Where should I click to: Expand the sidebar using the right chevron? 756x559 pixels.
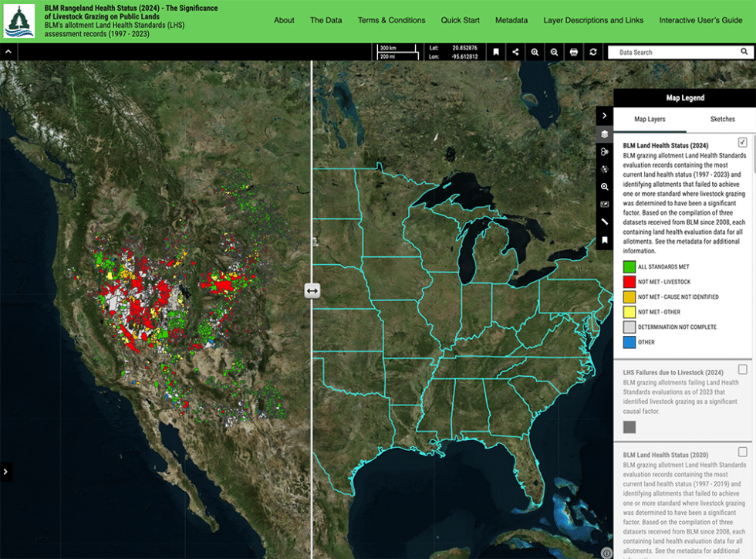pyautogui.click(x=603, y=117)
